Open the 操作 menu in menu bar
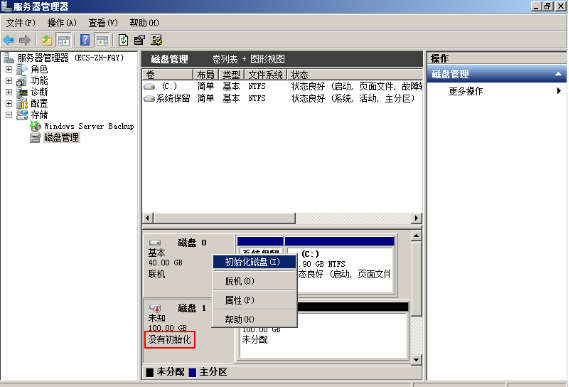 pyautogui.click(x=62, y=23)
